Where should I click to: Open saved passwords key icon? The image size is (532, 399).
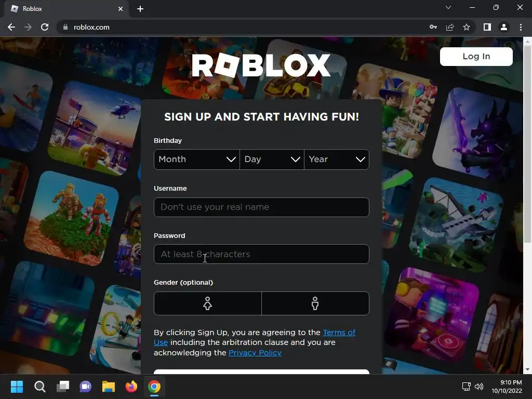click(433, 27)
